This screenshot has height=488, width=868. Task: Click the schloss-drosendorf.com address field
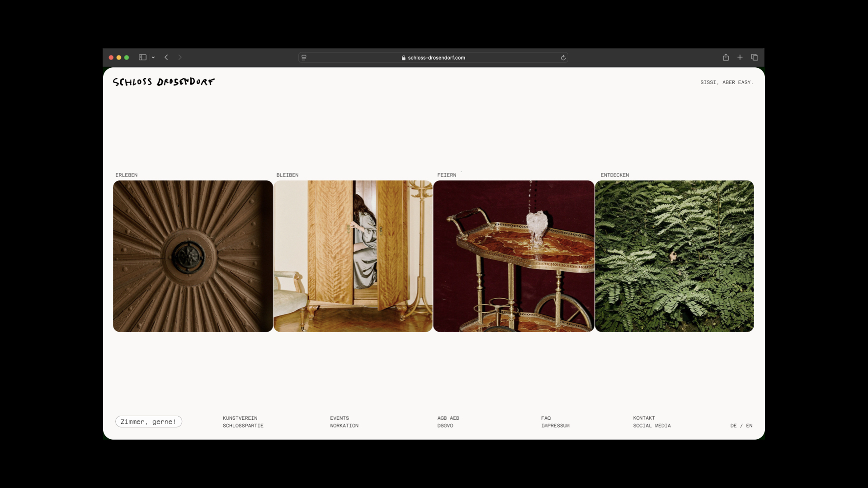click(436, 57)
